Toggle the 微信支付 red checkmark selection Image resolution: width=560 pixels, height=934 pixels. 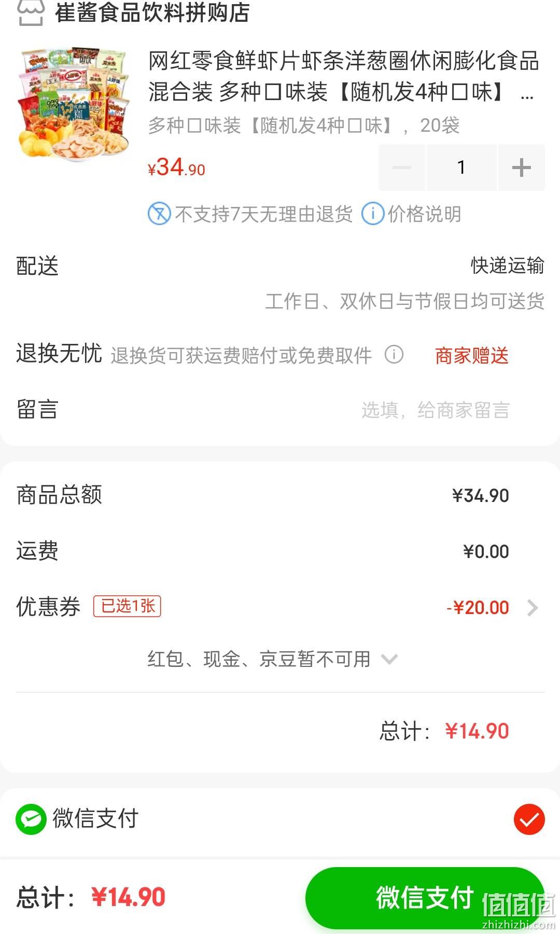[529, 819]
